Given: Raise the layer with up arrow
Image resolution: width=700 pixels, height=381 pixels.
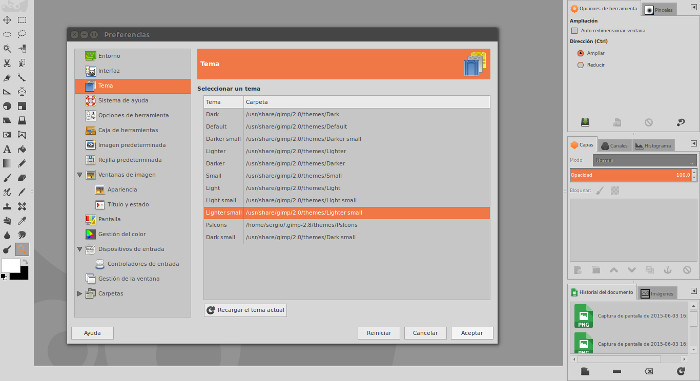Looking at the screenshot, I should (x=614, y=270).
